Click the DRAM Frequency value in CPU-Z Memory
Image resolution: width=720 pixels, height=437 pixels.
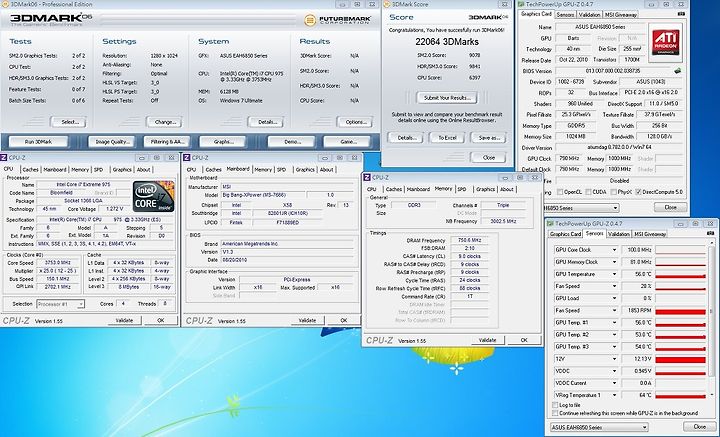[470, 240]
